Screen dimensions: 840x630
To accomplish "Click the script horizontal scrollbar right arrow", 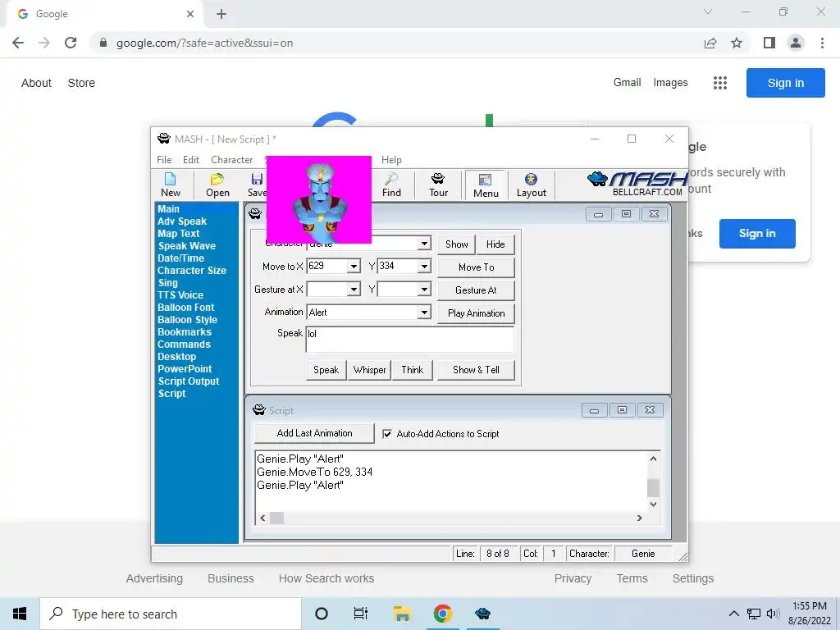I will pyautogui.click(x=639, y=518).
